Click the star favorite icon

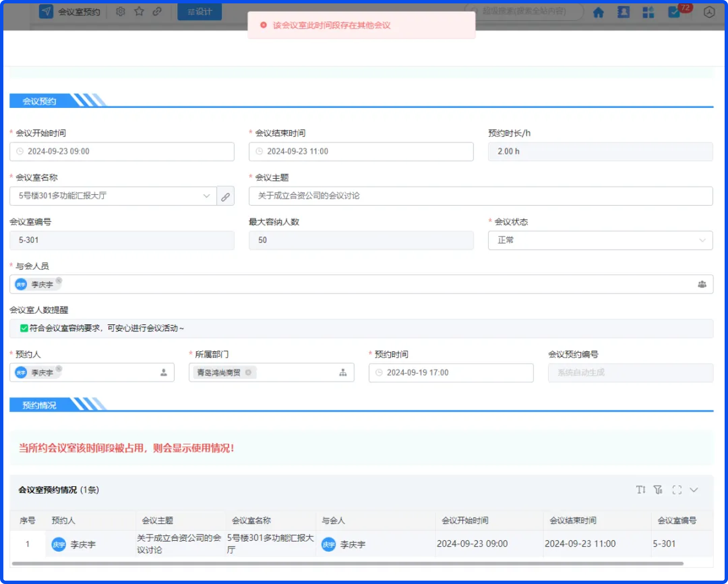pyautogui.click(x=139, y=12)
